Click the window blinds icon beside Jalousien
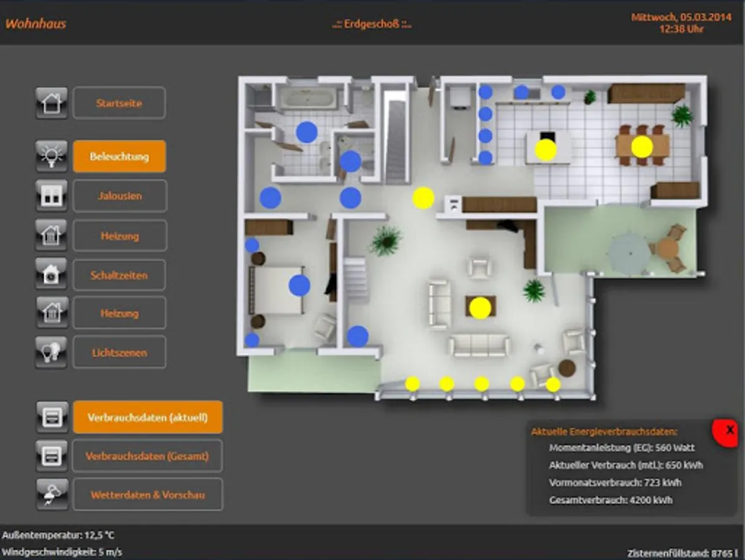745x560 pixels. (x=51, y=195)
